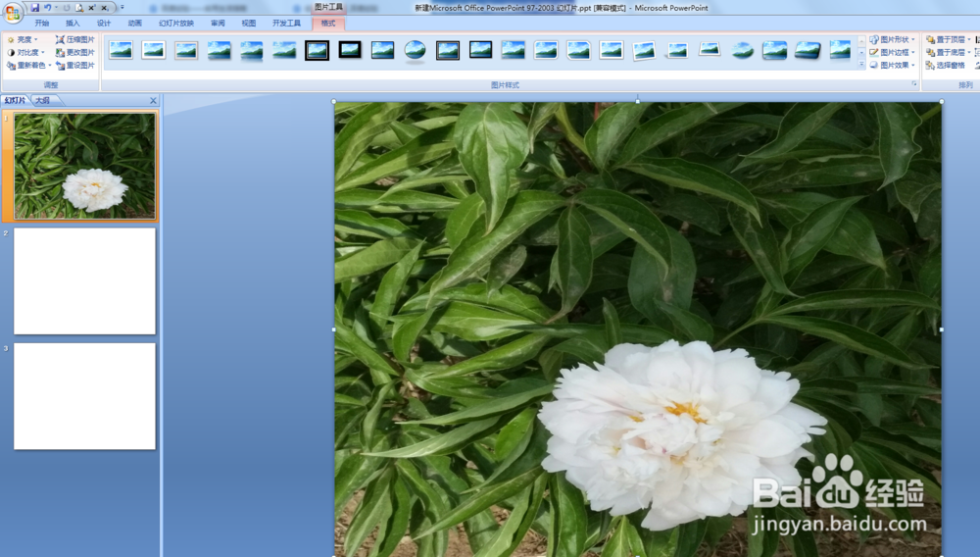Apply the rotated white tilted picture style

[x=644, y=50]
